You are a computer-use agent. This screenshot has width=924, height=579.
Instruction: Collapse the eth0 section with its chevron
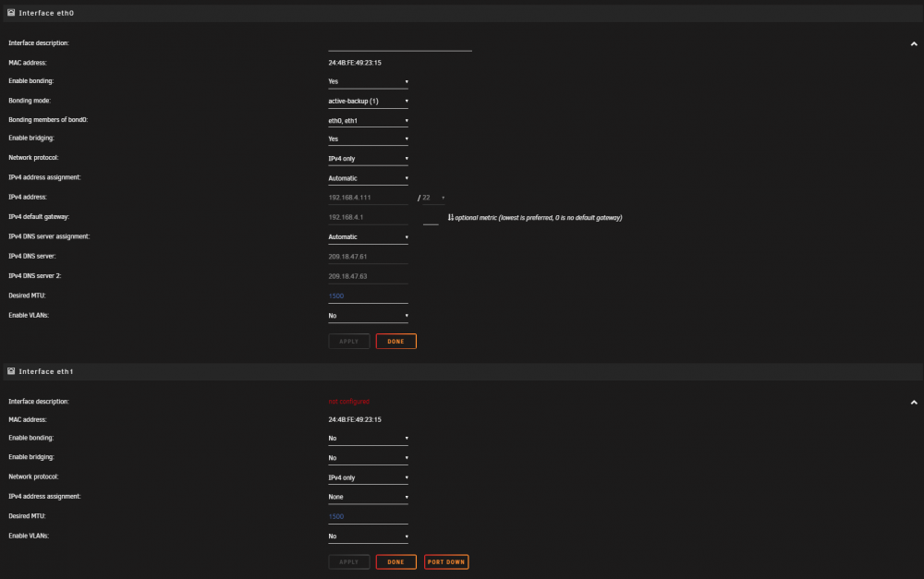tap(914, 43)
